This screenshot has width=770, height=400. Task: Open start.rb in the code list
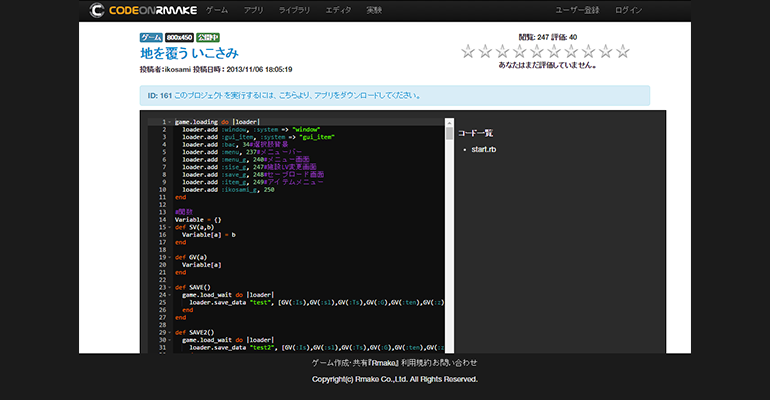pos(485,150)
